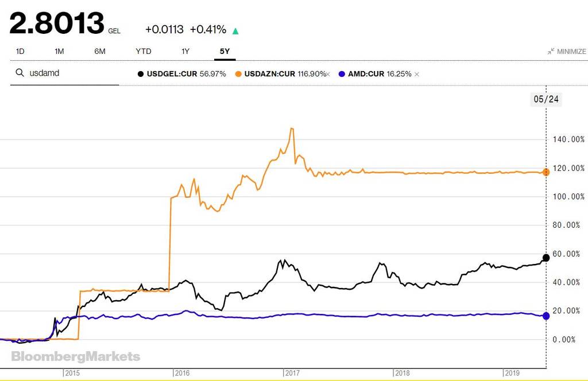This screenshot has width=588, height=381.
Task: Click the orange endpoint dot on chart
Action: 546,172
